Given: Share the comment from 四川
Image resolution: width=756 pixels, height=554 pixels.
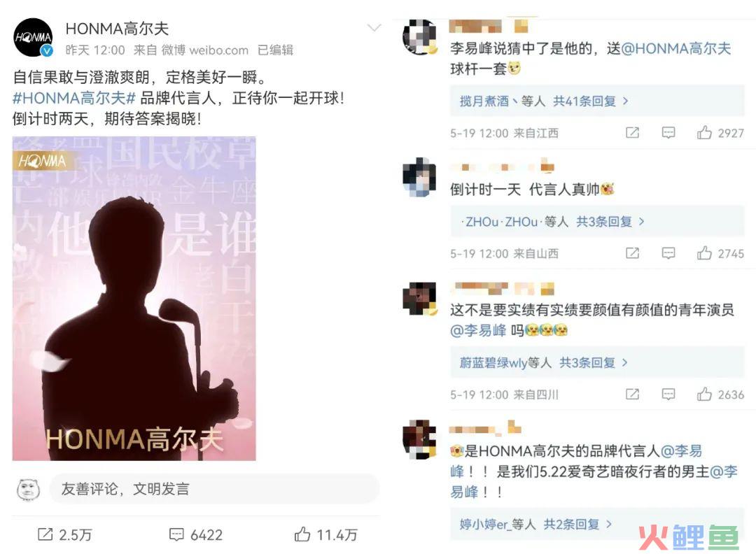Looking at the screenshot, I should click(632, 395).
